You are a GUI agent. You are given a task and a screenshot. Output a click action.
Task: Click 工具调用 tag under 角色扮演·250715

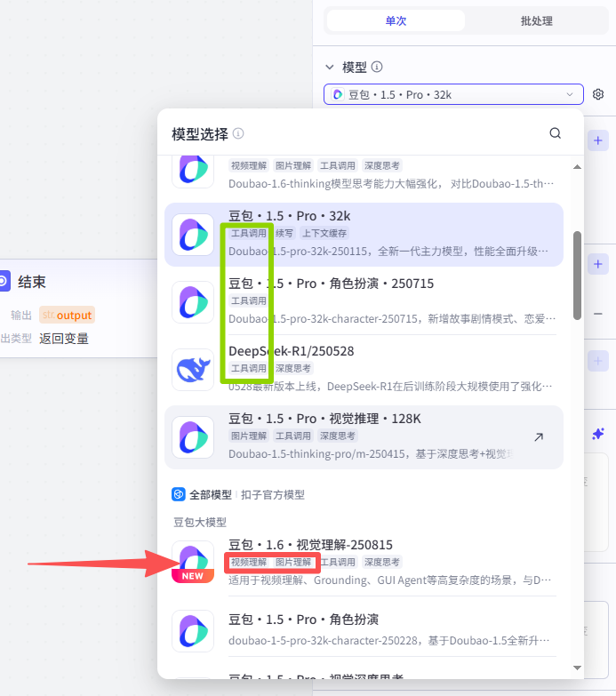coord(249,300)
